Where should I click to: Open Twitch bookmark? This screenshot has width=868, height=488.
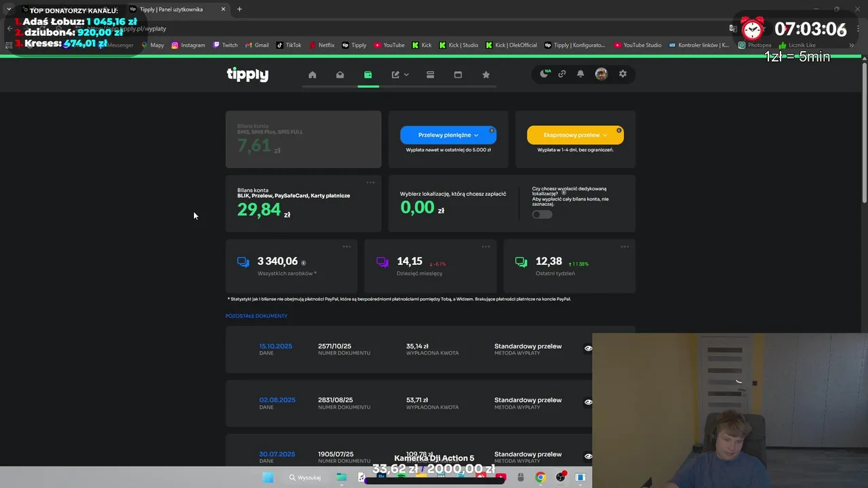click(x=225, y=45)
